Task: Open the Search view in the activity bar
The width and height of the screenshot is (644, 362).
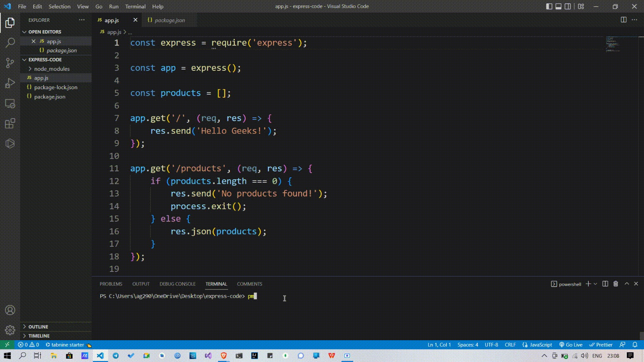Action: point(10,42)
